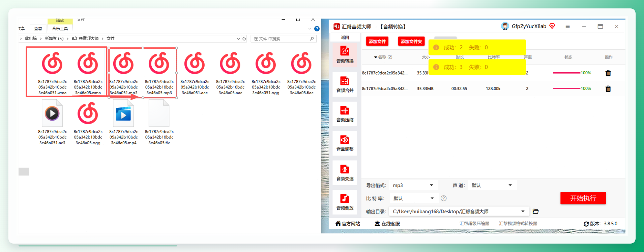Expand the Explorer ribbon with the chevron
Image resolution: width=644 pixels, height=252 pixels.
(310, 29)
